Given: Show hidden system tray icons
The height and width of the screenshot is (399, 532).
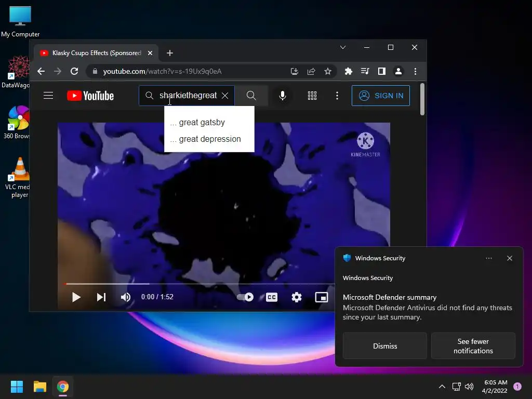Looking at the screenshot, I should coord(442,387).
